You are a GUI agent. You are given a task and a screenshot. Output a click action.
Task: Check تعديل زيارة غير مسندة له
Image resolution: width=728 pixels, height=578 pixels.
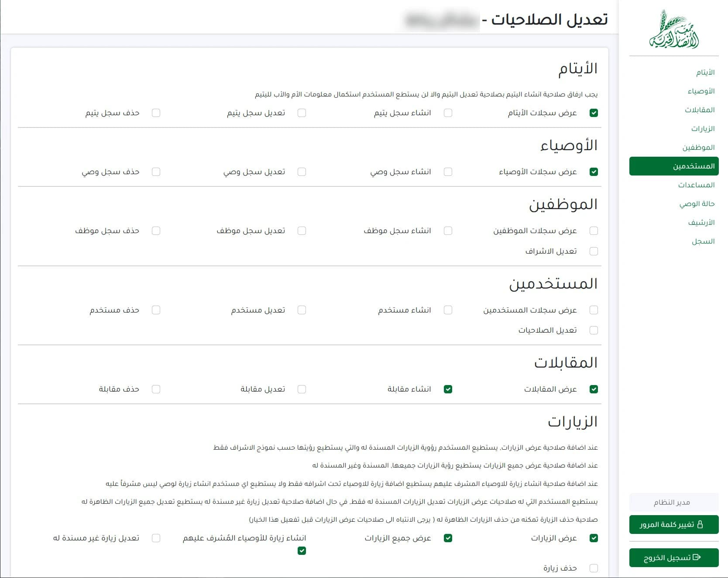[156, 538]
